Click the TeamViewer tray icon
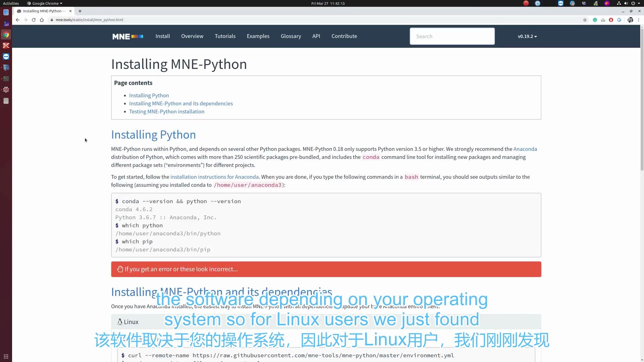Viewport: 644px width, 362px height. (560, 3)
